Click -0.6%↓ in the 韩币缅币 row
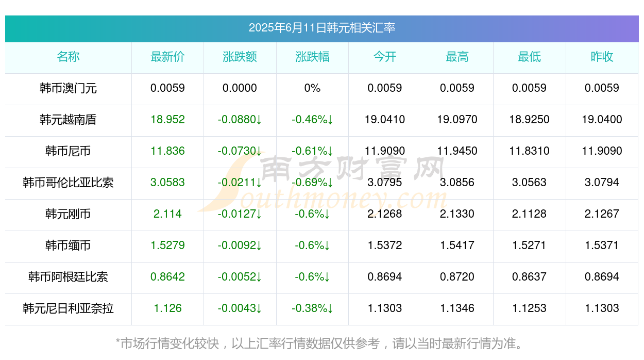The height and width of the screenshot is (360, 644). [x=312, y=246]
